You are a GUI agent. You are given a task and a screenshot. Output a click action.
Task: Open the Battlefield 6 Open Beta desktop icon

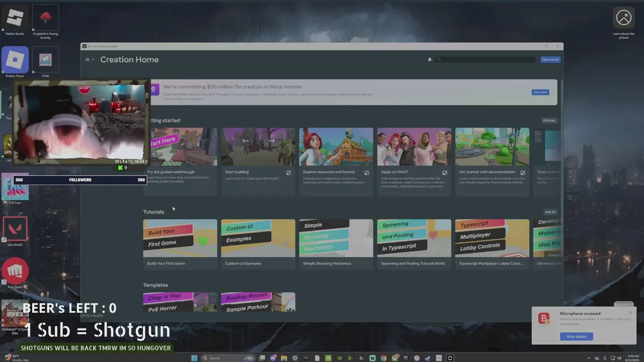click(15, 317)
